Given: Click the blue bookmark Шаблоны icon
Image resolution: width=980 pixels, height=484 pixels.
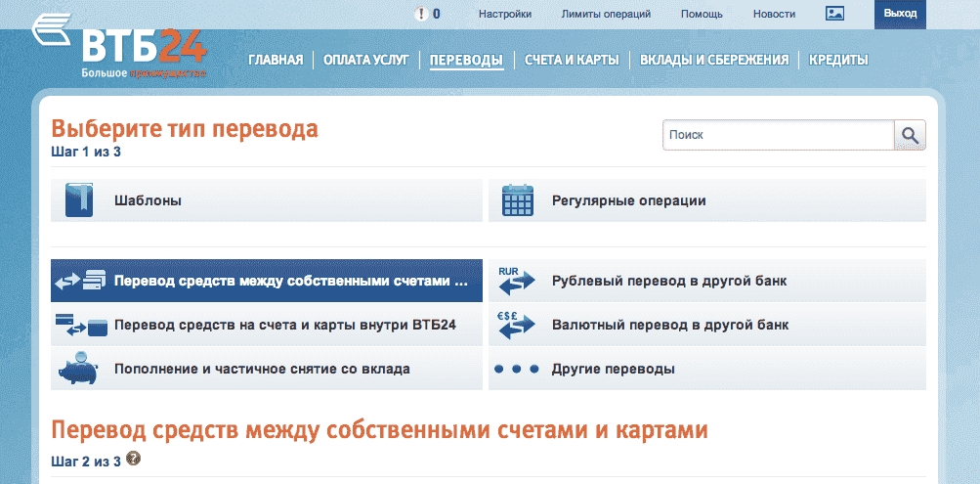Looking at the screenshot, I should 78,200.
